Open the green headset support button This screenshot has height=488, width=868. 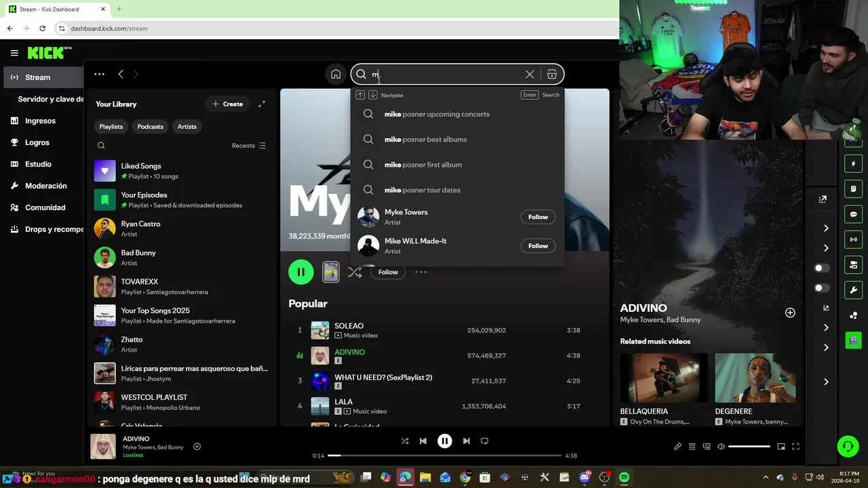(848, 446)
